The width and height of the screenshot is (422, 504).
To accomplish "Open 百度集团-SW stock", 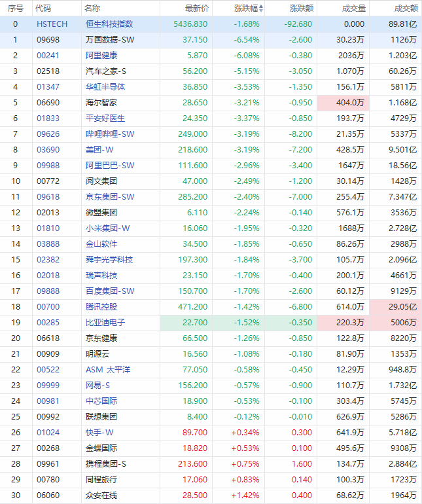I will coord(110,291).
